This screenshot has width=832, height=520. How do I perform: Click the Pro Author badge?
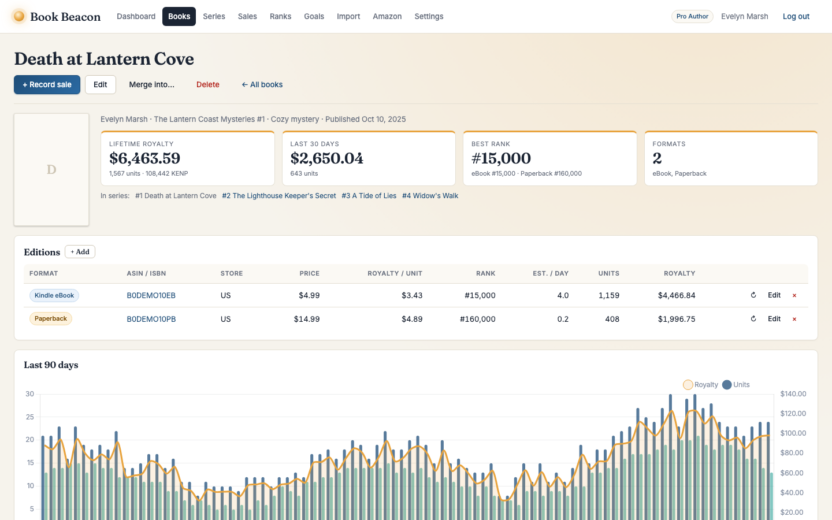pos(692,16)
